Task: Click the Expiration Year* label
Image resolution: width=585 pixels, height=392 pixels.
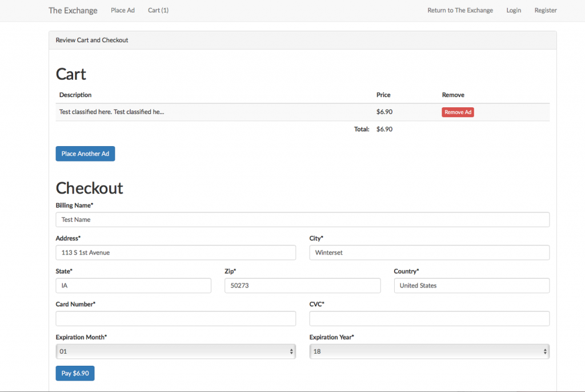Action: 332,337
